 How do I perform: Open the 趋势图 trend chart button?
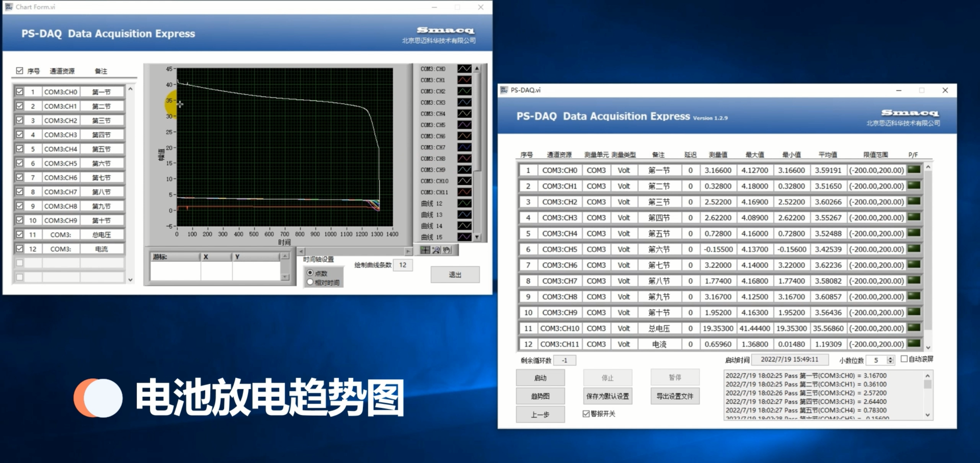(540, 396)
